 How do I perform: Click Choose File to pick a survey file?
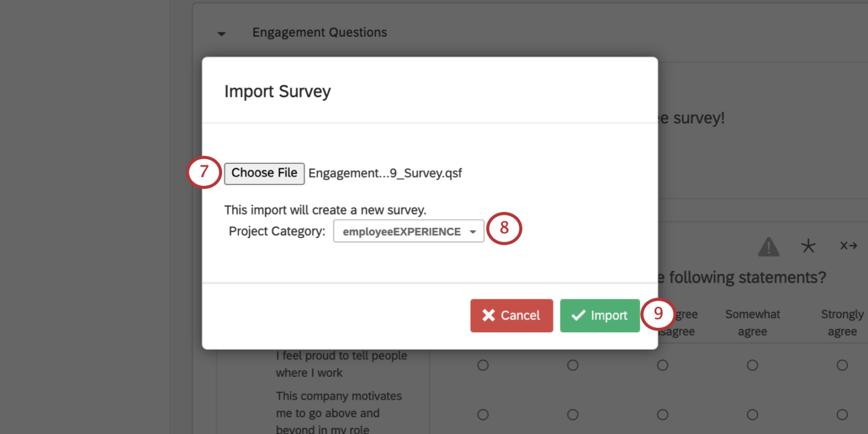pyautogui.click(x=264, y=173)
